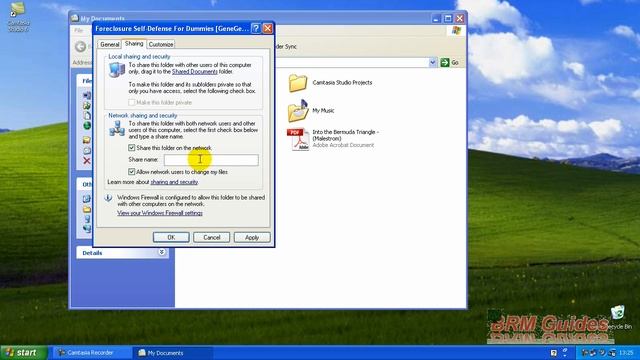Open the Customize tab

pyautogui.click(x=161, y=44)
